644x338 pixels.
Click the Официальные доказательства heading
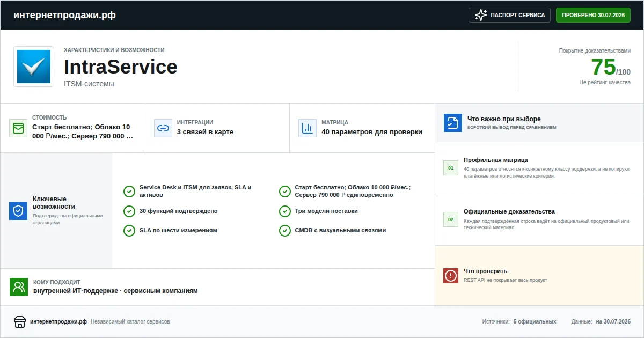coord(509,211)
